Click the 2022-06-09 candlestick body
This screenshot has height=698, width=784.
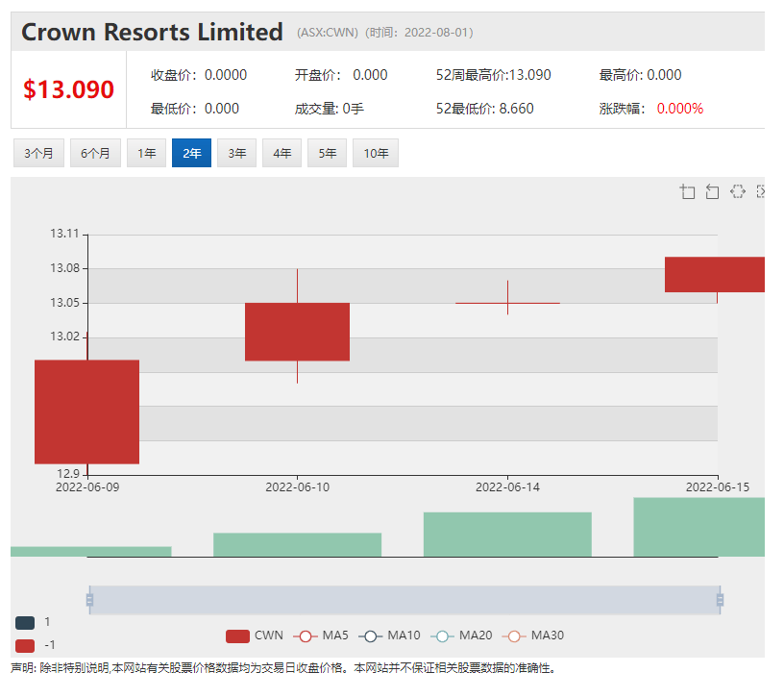click(87, 411)
